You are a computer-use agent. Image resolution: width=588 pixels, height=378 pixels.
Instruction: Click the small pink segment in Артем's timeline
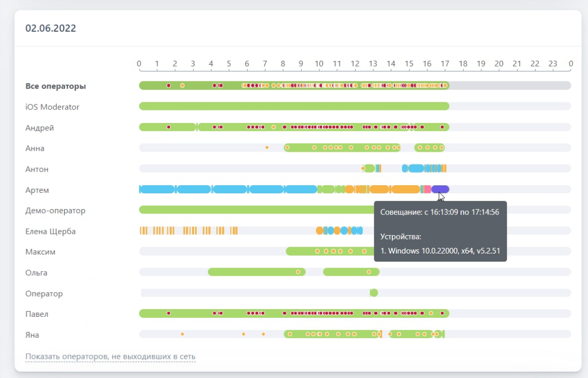coord(428,189)
